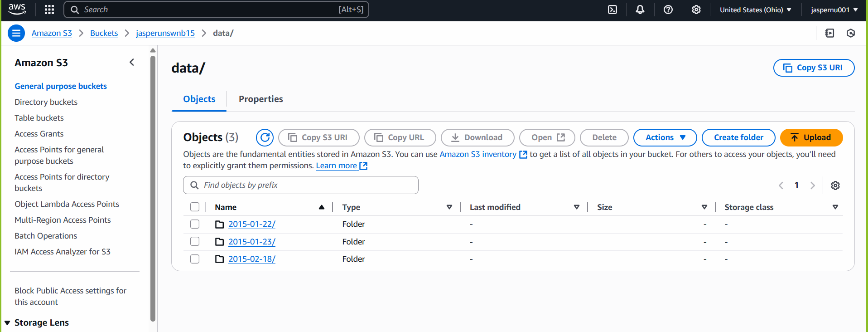Open Block Public Access settings
The width and height of the screenshot is (868, 332).
(x=70, y=296)
